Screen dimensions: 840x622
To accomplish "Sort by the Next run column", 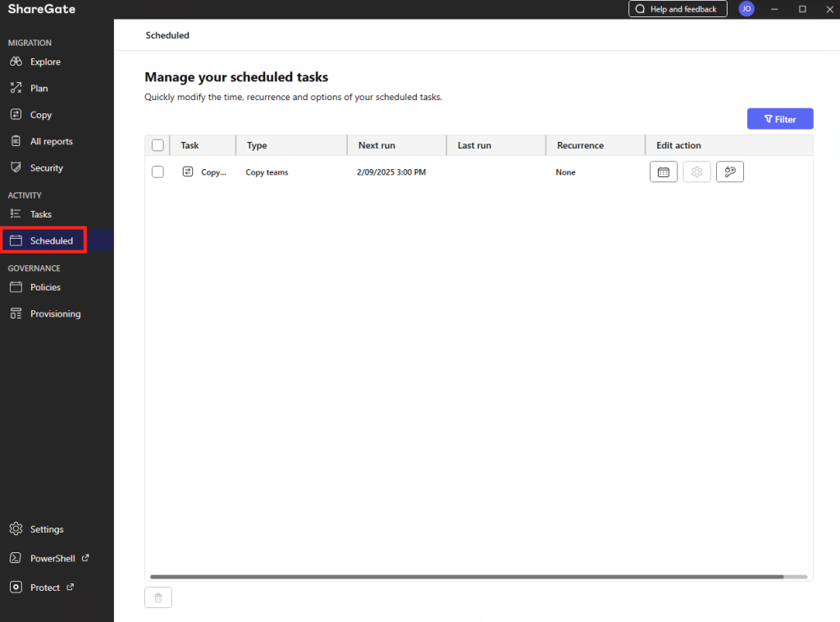I will [x=396, y=145].
